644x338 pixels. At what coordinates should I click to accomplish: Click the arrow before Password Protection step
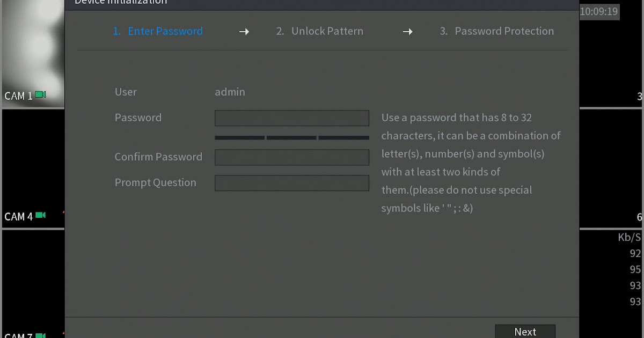point(408,32)
